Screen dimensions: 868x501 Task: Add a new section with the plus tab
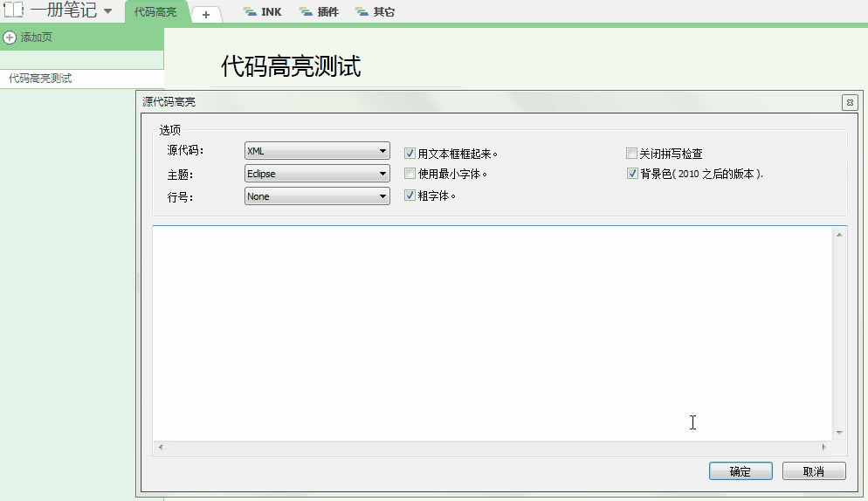[206, 14]
